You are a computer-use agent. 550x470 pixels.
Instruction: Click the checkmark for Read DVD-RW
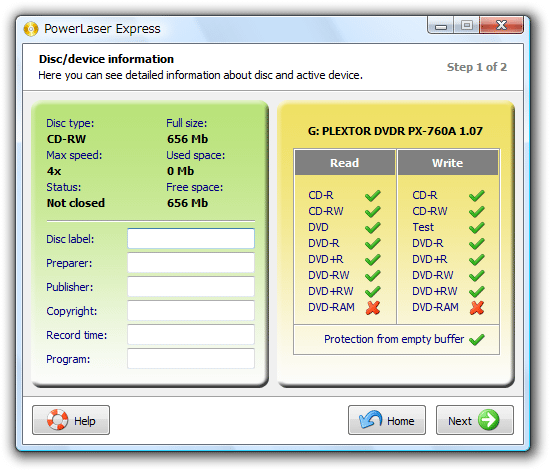[373, 276]
